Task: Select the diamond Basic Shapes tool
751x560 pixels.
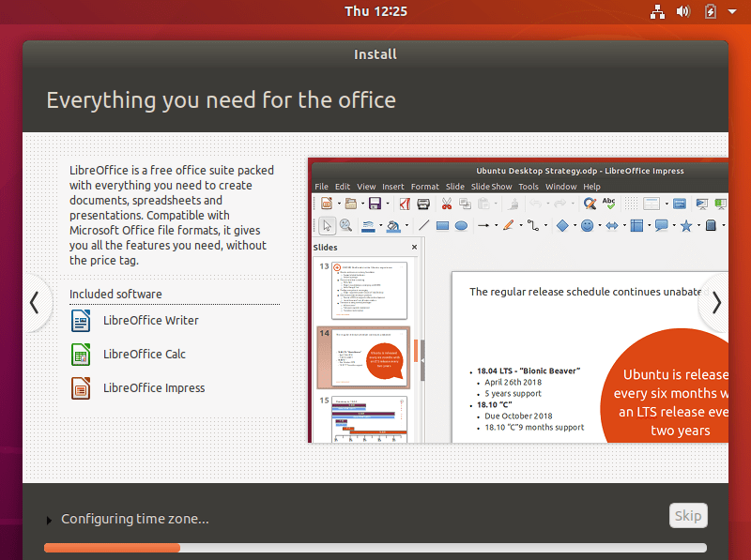Action: tap(562, 225)
